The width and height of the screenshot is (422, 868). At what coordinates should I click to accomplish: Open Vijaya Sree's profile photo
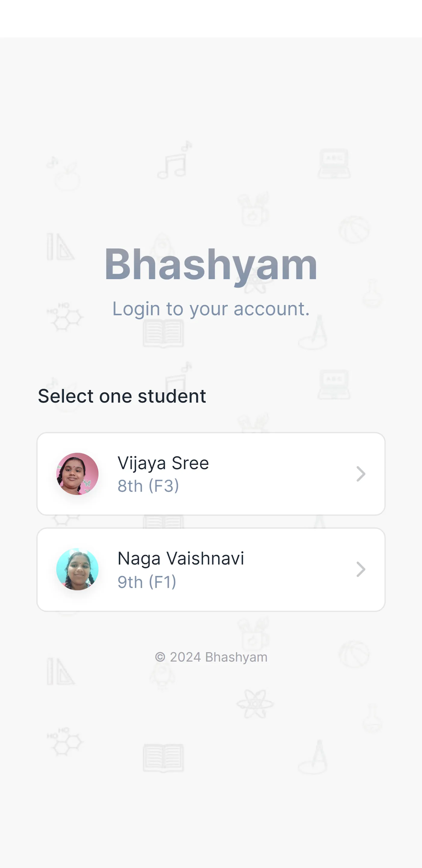(x=77, y=473)
